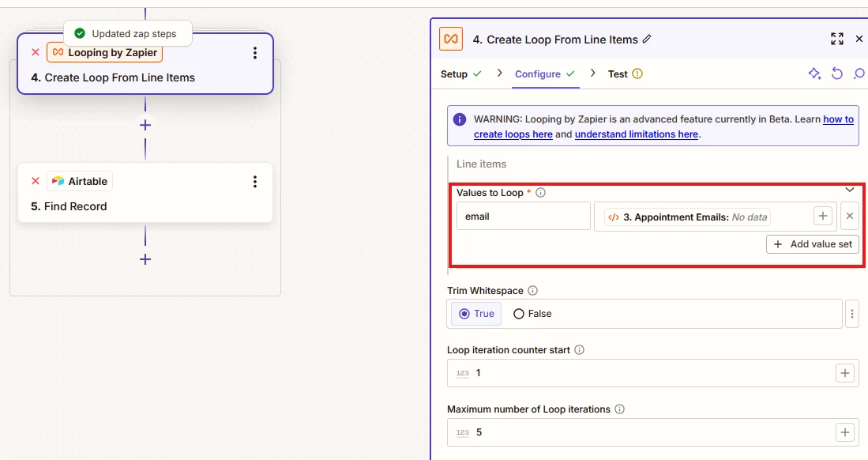868x460 pixels.
Task: Show Loop iteration counter start info
Action: [579, 349]
